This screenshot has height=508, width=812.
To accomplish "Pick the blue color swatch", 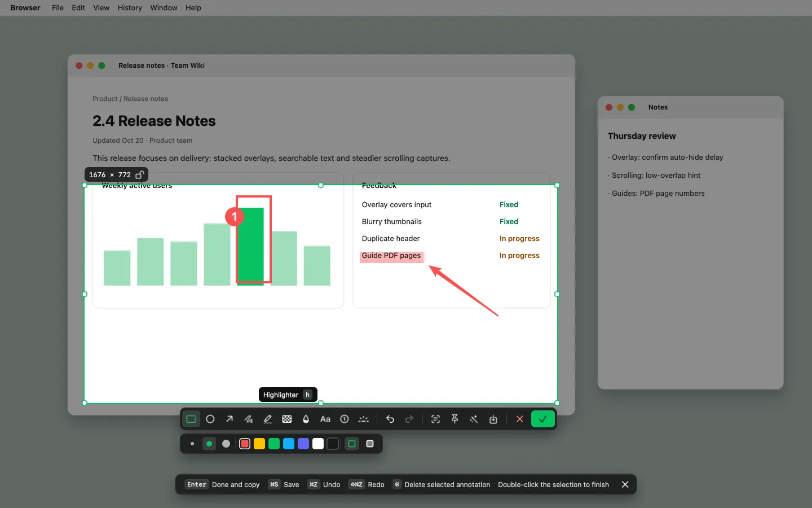I will (x=289, y=444).
